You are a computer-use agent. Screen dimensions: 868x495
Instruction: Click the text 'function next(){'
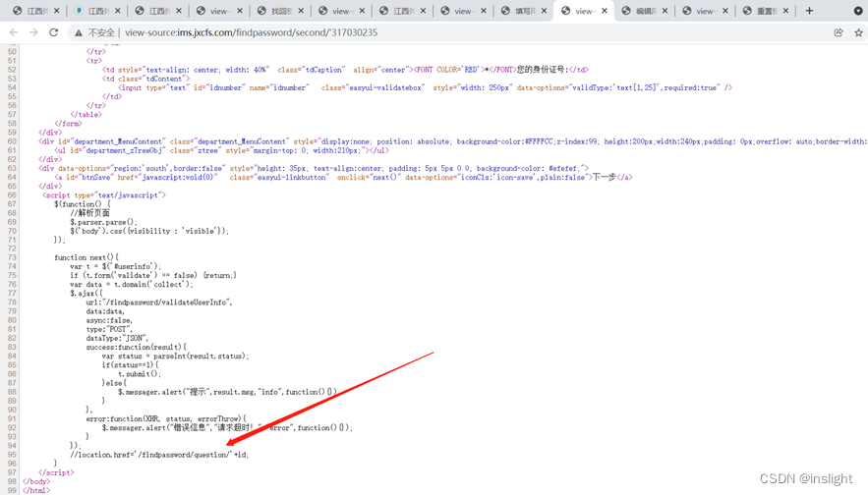87,257
